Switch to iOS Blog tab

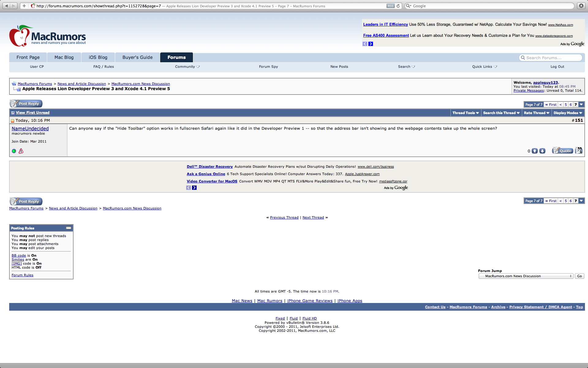tap(98, 57)
